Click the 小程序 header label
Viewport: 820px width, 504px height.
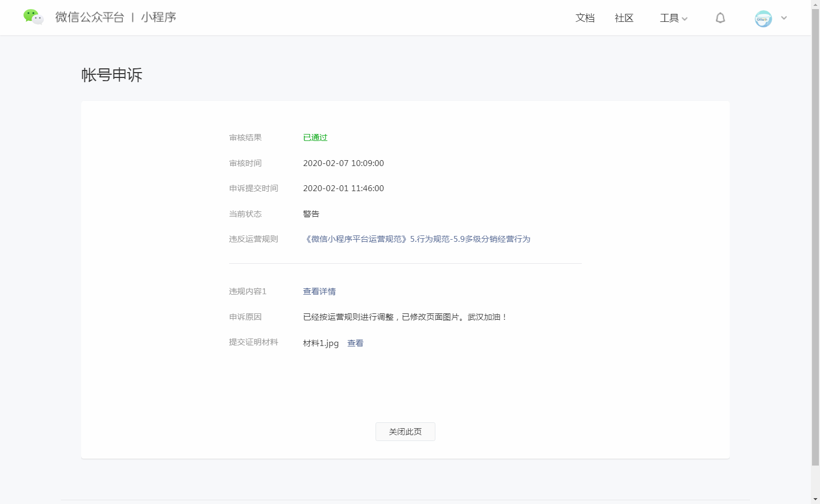click(159, 17)
